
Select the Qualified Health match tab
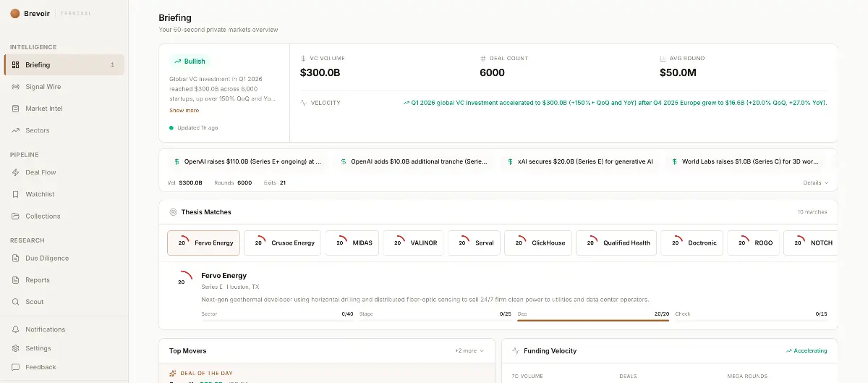(x=616, y=243)
